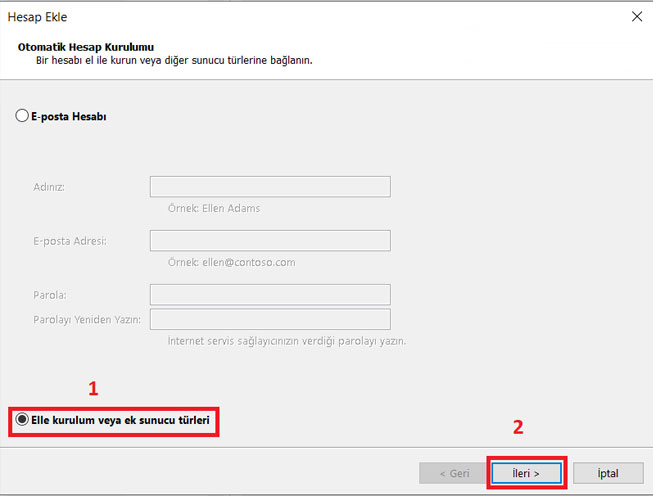This screenshot has height=496, width=653.
Task: Click the E-posta Adresi: label
Action: [x=71, y=242]
